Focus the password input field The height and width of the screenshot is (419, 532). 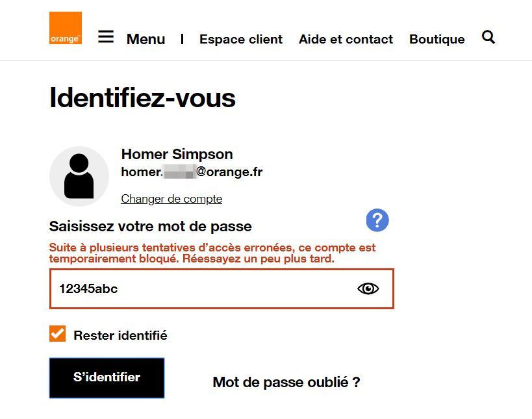pyautogui.click(x=201, y=288)
